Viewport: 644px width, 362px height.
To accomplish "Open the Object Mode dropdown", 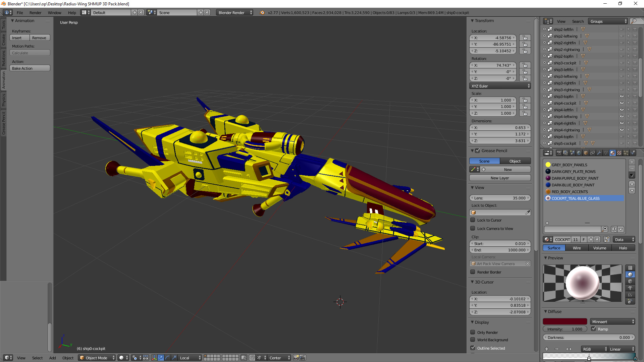I will coord(97,358).
